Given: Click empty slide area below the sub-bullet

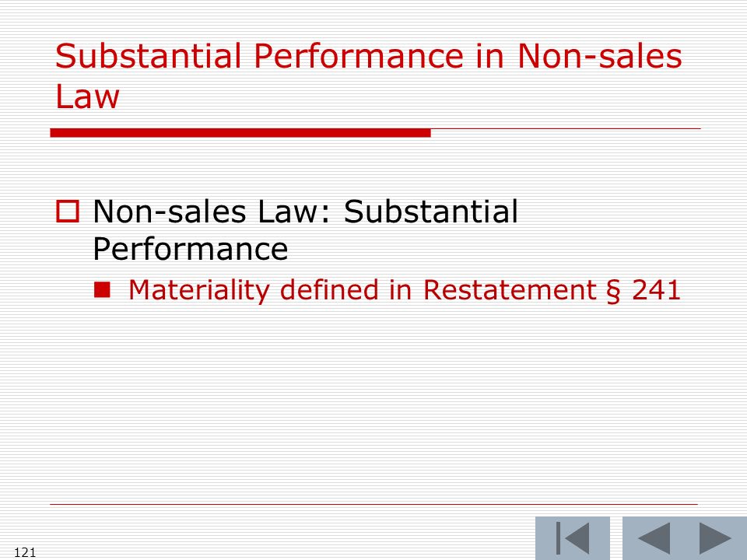Looking at the screenshot, I should pos(373,404).
